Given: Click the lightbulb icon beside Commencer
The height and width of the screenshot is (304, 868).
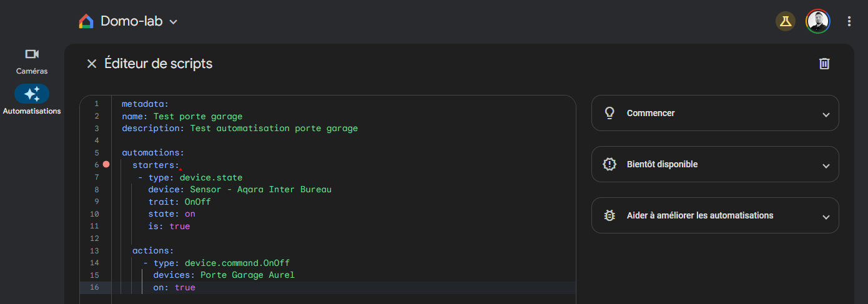Looking at the screenshot, I should pos(609,113).
